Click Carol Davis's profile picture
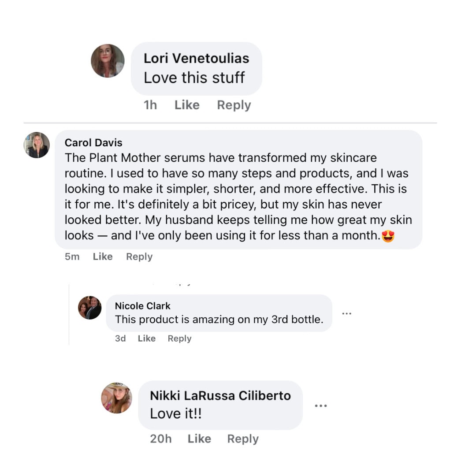Image resolution: width=476 pixels, height=476 pixels. click(x=37, y=145)
